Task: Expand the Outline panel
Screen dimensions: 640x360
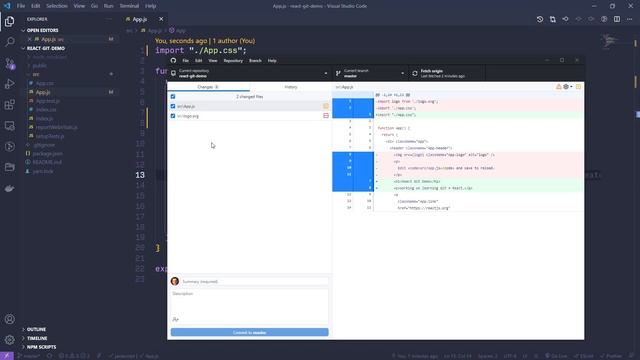Action: 36,329
